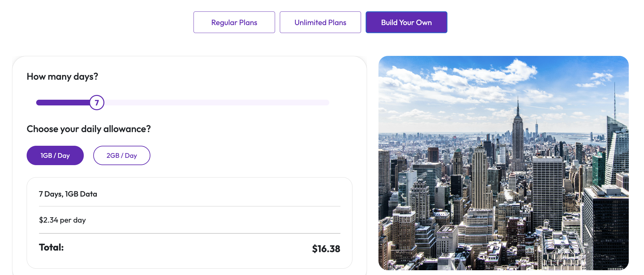The width and height of the screenshot is (644, 275).
Task: Click the middle of the unfilled days slider track
Action: click(x=216, y=103)
